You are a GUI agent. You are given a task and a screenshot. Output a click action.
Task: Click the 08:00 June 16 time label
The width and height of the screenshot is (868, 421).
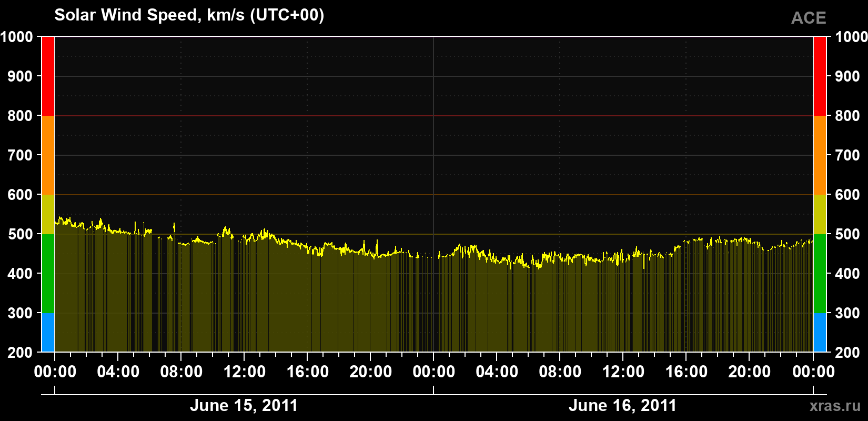point(560,372)
